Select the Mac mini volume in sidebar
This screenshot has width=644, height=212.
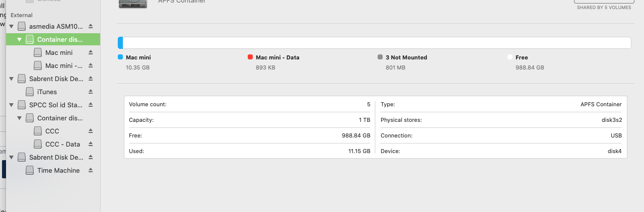[58, 52]
